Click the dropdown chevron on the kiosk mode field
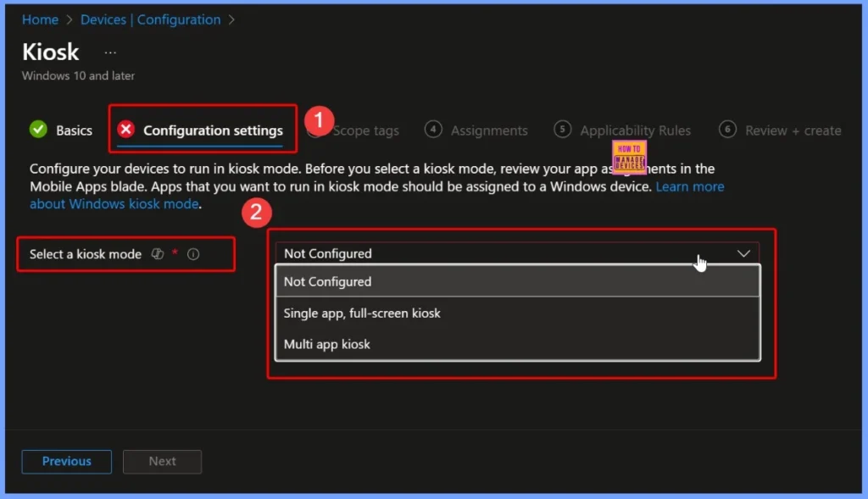This screenshot has height=499, width=868. [x=743, y=252]
